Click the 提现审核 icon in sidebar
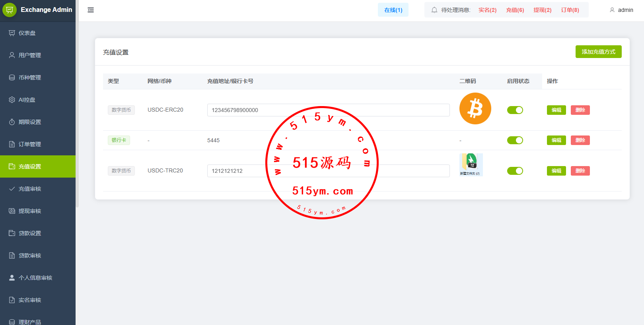This screenshot has width=644, height=325. [x=12, y=211]
